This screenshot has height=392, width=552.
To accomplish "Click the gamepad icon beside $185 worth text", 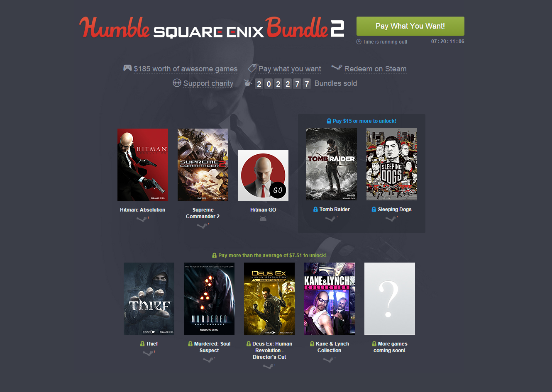I will click(x=127, y=68).
